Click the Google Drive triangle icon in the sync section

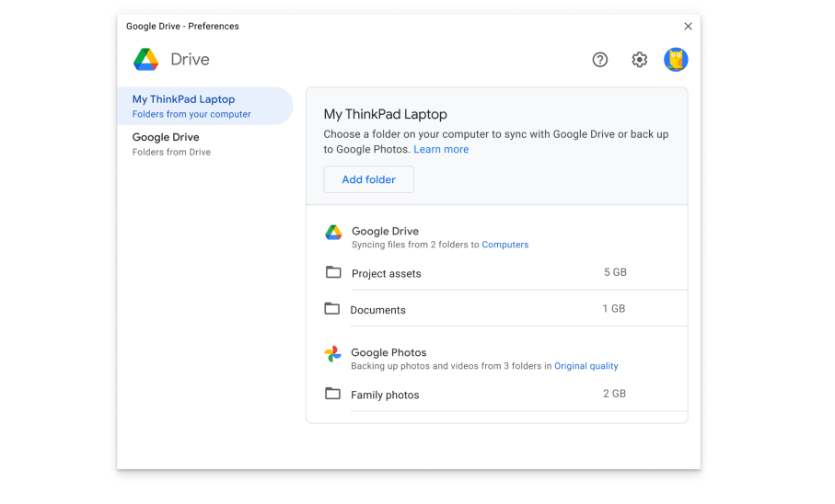333,233
